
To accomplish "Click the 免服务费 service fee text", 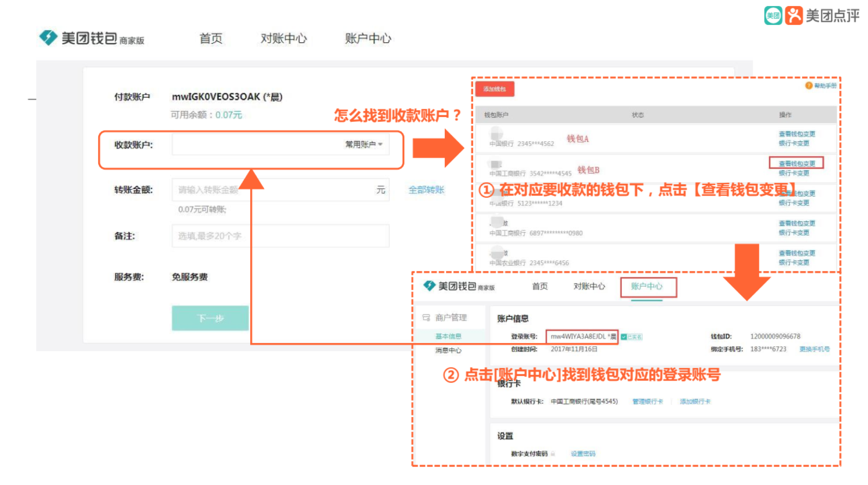I will coord(190,277).
